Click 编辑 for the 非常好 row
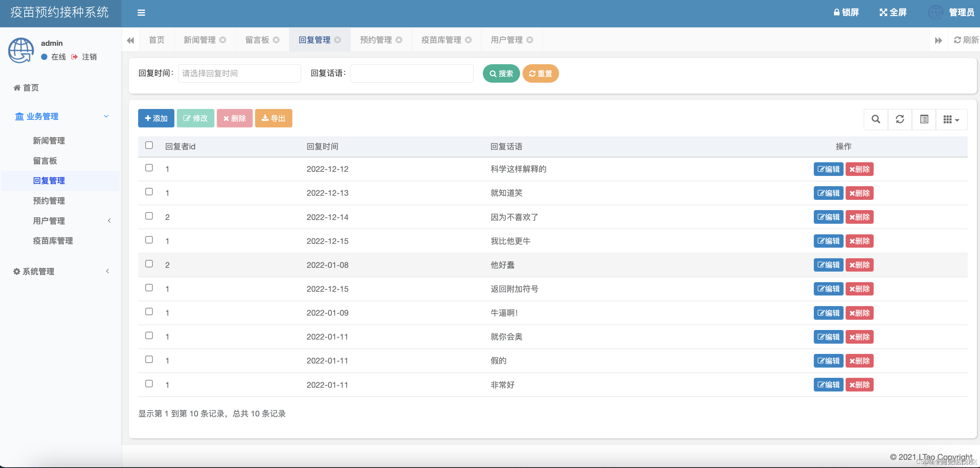980x468 pixels. [828, 385]
